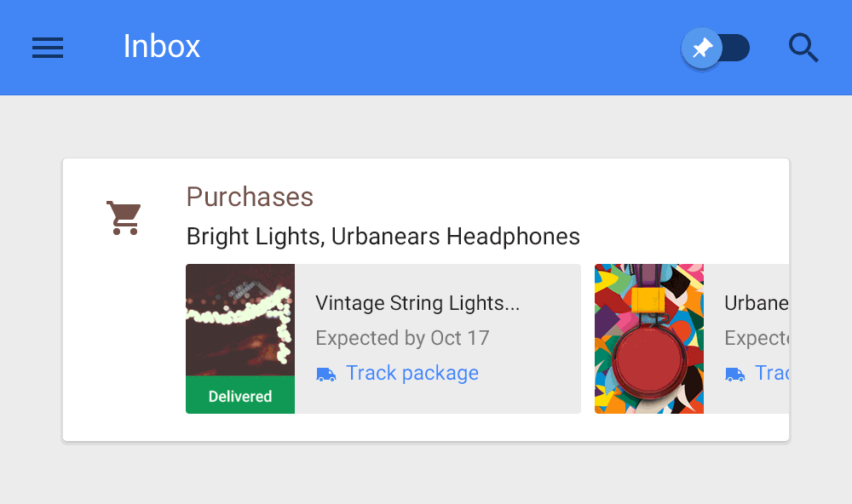Click the partially visible second tracking link
Viewport: 852px width, 504px height.
[772, 373]
